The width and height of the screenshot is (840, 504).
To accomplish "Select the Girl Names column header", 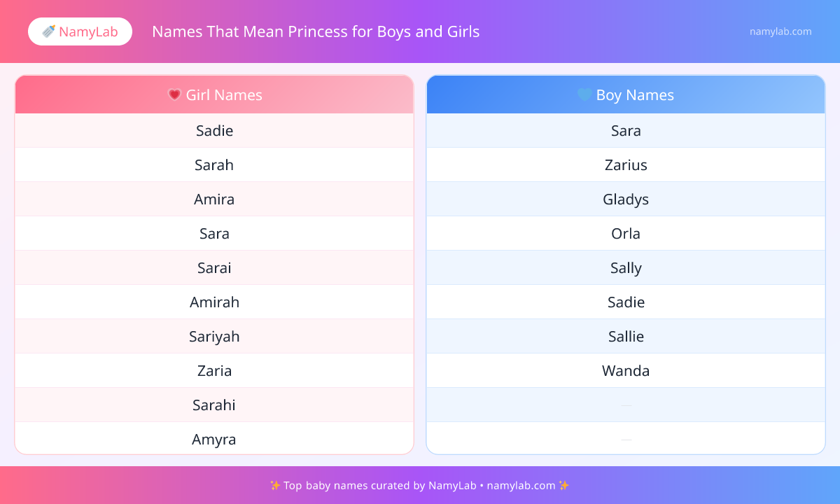I will pyautogui.click(x=214, y=94).
